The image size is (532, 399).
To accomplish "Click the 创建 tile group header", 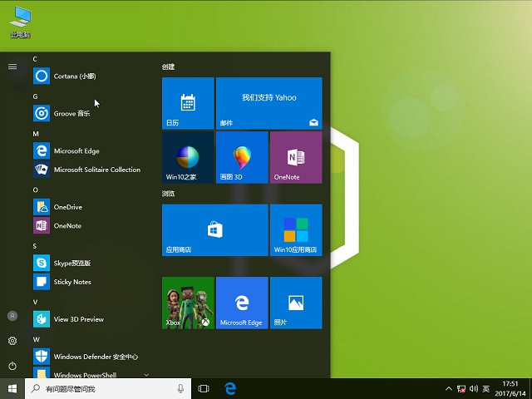I will pyautogui.click(x=168, y=66).
